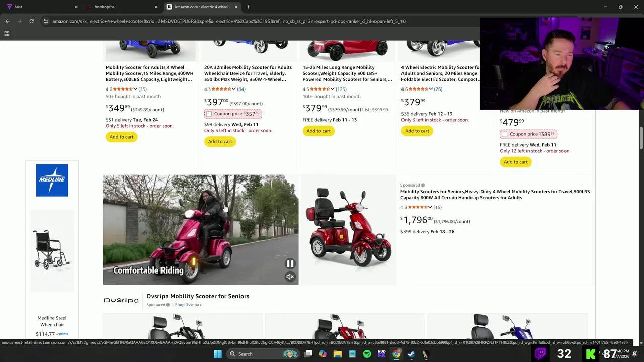The width and height of the screenshot is (644, 362).
Task: Open the Heavy-Duty 500LBS scooter sponsored listing
Action: (x=495, y=195)
